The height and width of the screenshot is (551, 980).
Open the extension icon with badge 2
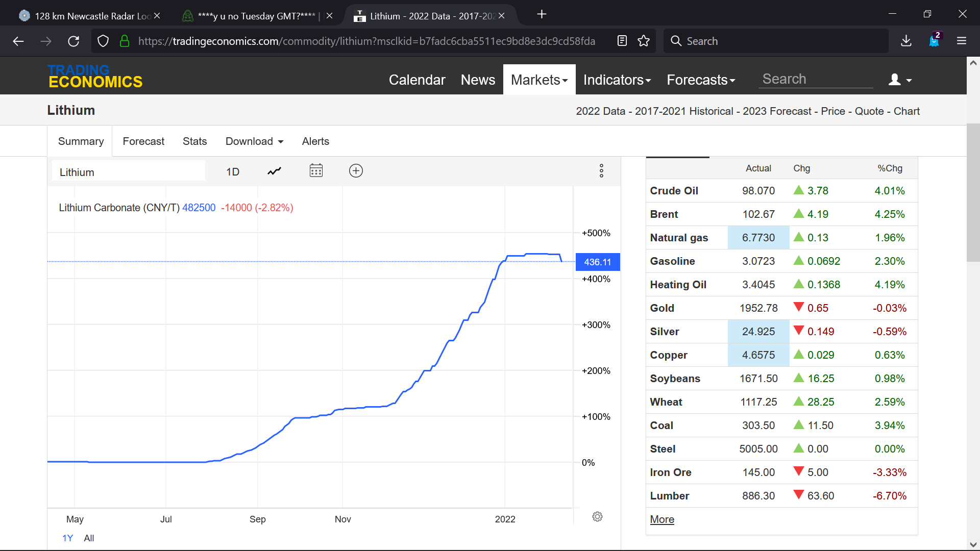point(934,40)
